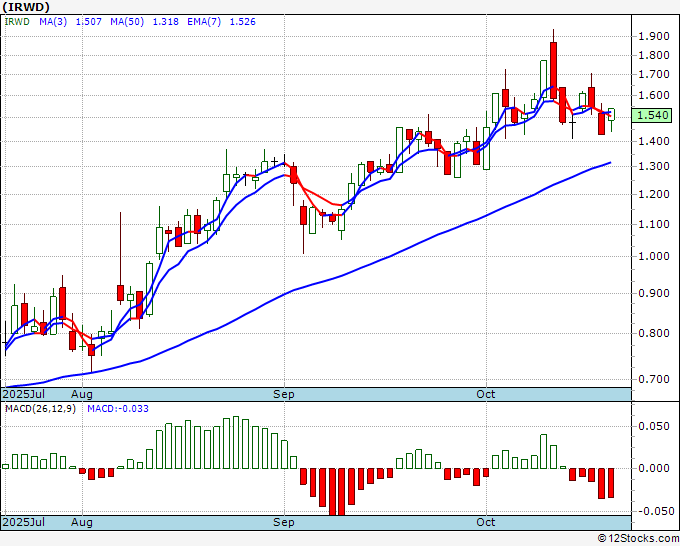Click the Aug label on price chart axis
Viewport: 680px width, 546px height.
click(82, 394)
